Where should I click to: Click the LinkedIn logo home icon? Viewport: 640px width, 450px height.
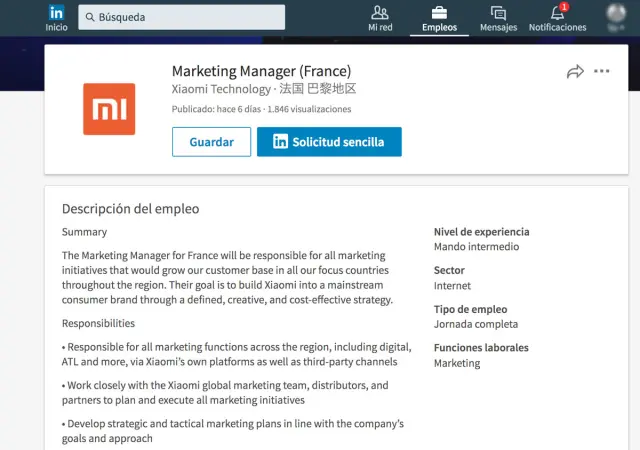click(x=56, y=13)
